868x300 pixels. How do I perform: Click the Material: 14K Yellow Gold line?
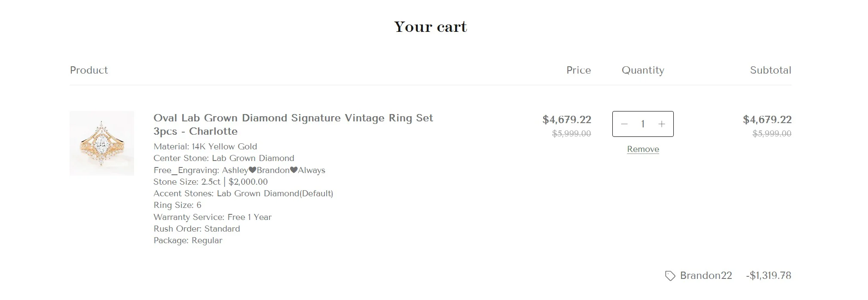205,146
